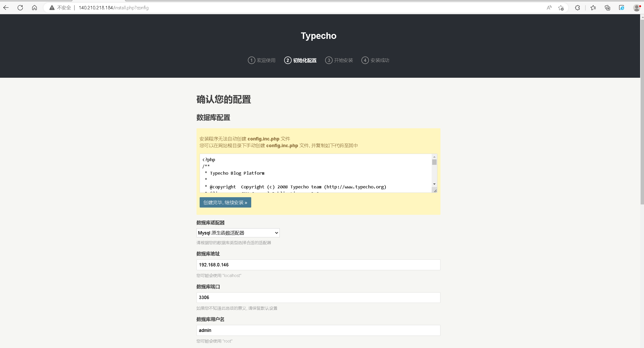The image size is (644, 348).
Task: Click the database username field admin
Action: click(318, 330)
